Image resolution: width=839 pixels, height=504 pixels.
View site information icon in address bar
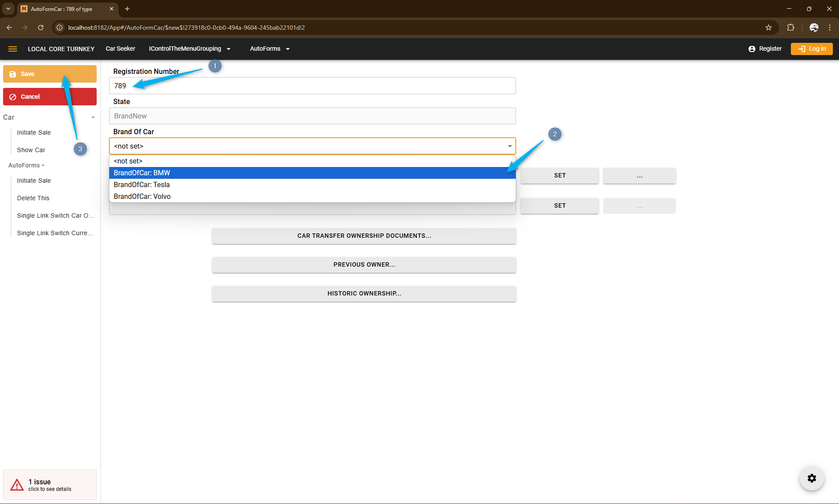pos(60,28)
